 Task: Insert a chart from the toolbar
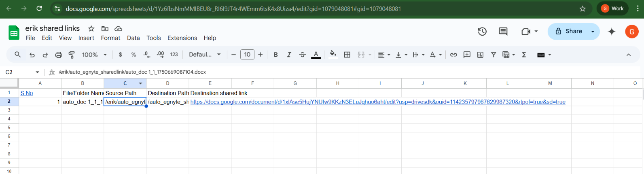pos(480,55)
